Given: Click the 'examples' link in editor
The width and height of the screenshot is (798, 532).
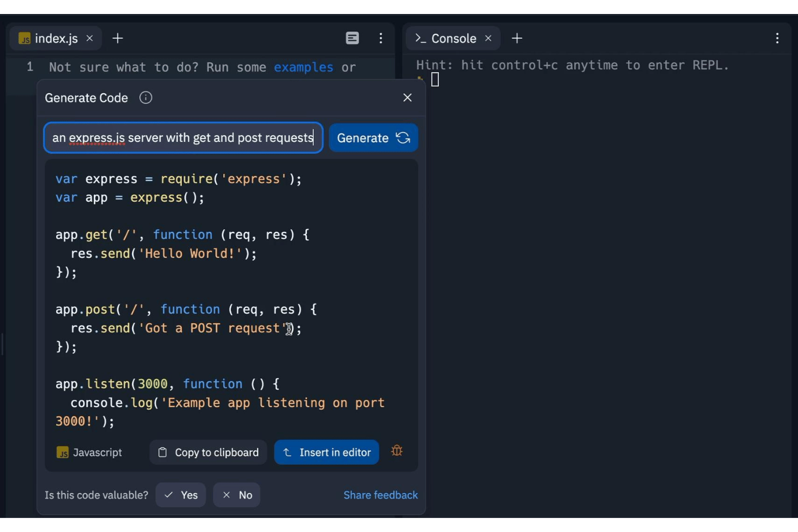Looking at the screenshot, I should pos(304,67).
